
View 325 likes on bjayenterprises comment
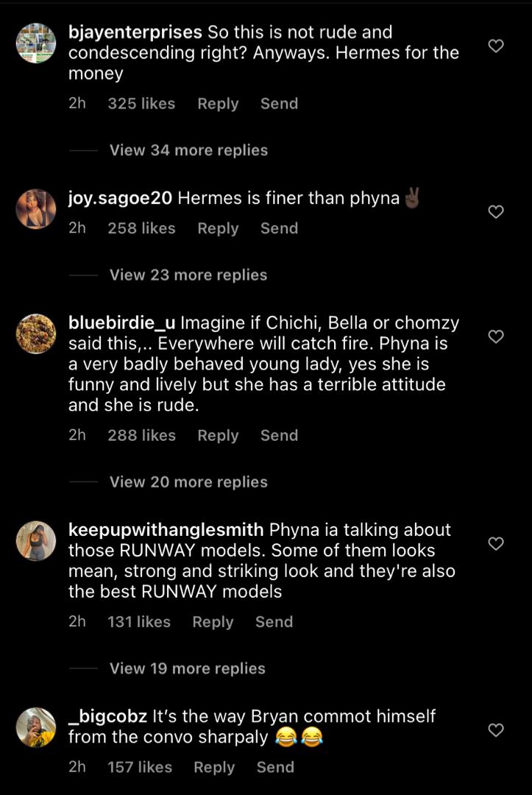click(141, 104)
